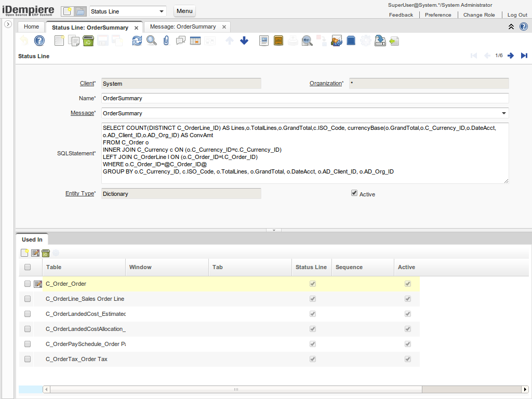Open the Change Role link
The height and width of the screenshot is (399, 532).
(x=478, y=15)
